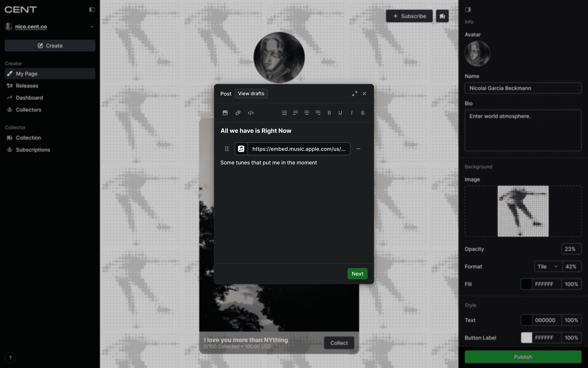
Task: Collapse the right Info panel
Action: point(468,9)
